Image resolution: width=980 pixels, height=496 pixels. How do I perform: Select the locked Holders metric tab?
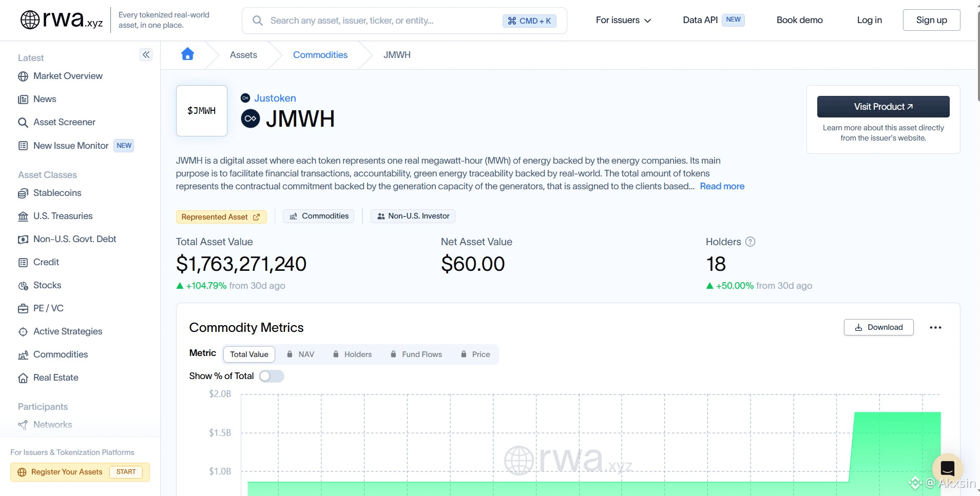coord(352,354)
